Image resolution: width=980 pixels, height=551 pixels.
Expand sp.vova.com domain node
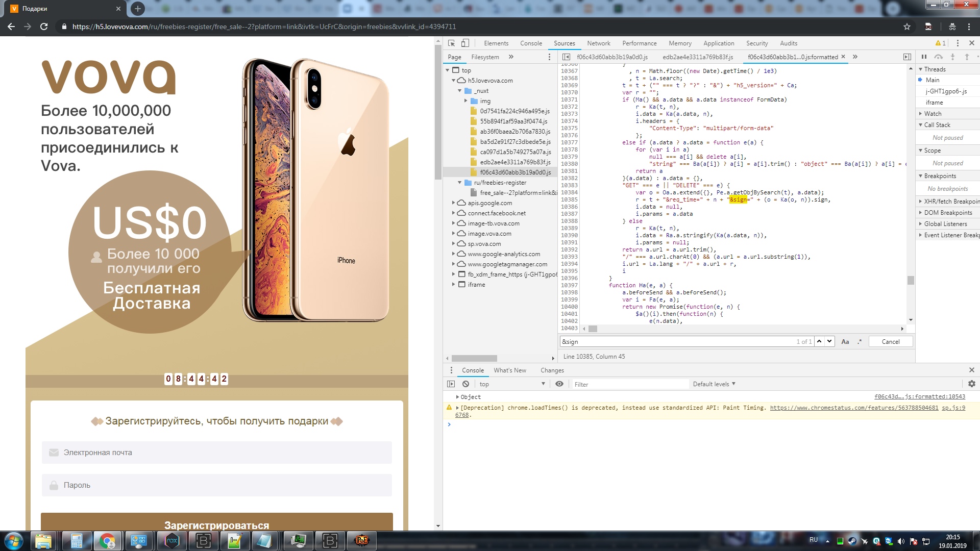coord(453,244)
